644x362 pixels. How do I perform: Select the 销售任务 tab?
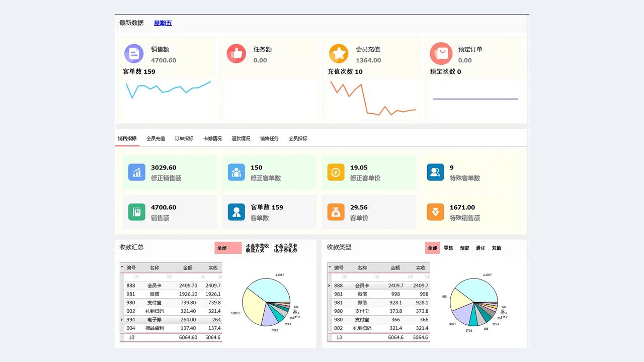269,138
